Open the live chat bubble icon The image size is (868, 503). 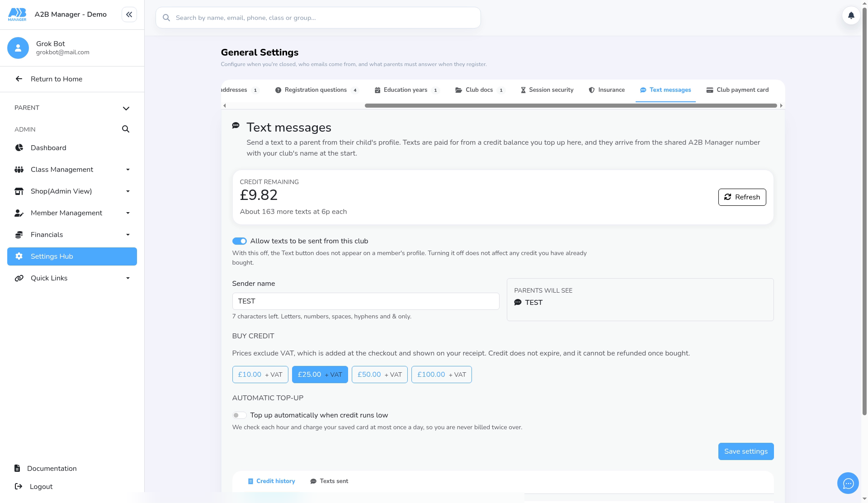(x=848, y=484)
